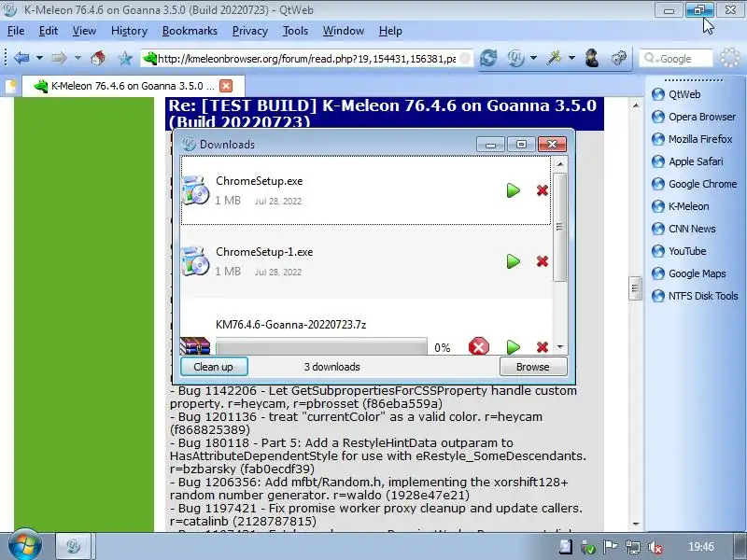The width and height of the screenshot is (747, 560).
Task: Click the Downloads list scroll up arrow
Action: (560, 164)
